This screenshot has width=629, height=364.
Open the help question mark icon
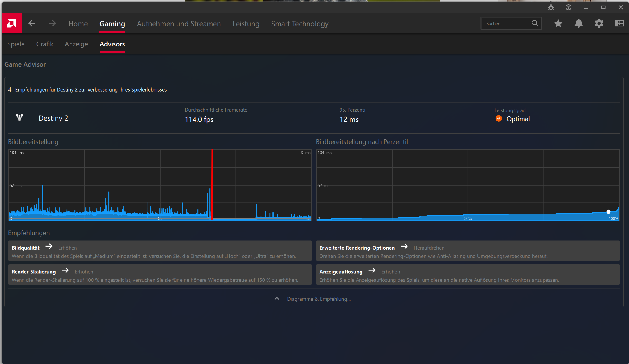coord(568,8)
